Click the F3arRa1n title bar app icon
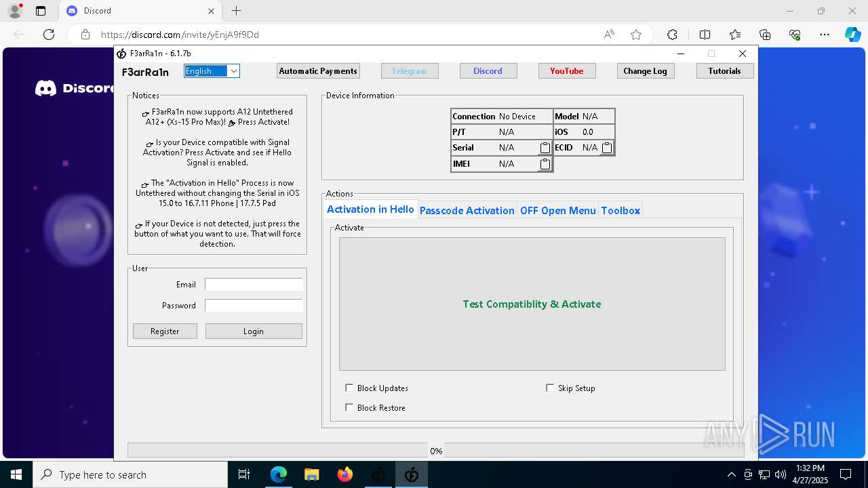 121,54
